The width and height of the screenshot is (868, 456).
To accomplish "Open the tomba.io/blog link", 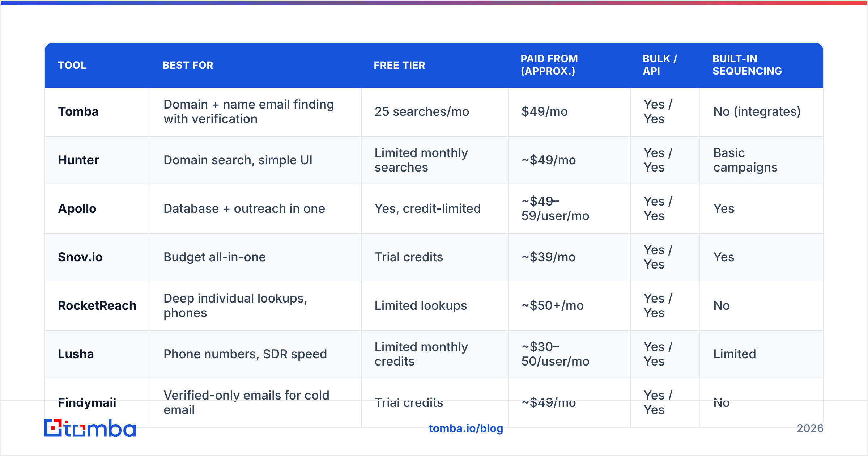I will pos(466,428).
